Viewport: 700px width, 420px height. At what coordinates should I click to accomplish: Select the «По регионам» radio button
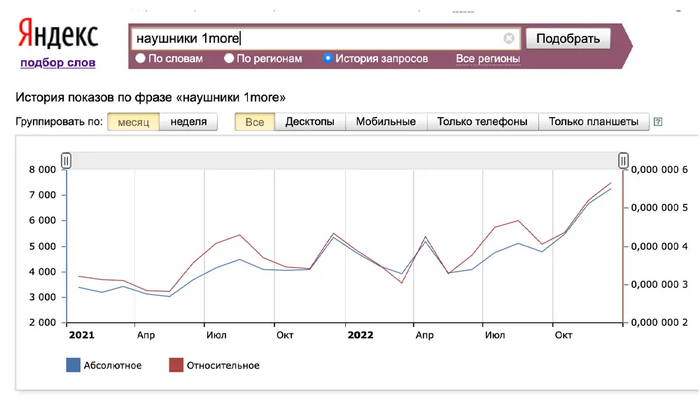click(230, 59)
